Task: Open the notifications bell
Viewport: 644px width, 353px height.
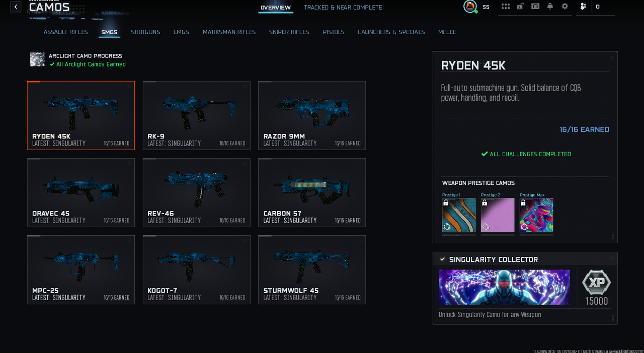Action: click(550, 7)
